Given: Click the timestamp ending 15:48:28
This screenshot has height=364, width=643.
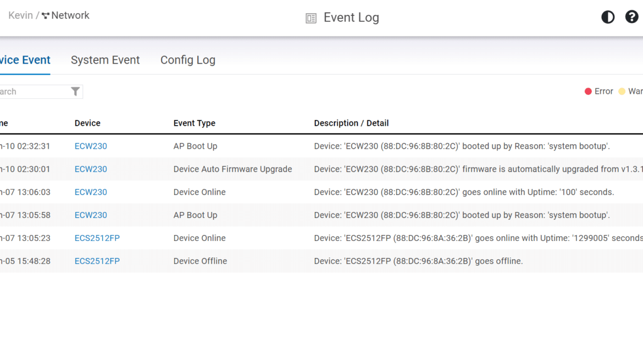Looking at the screenshot, I should 25,261.
